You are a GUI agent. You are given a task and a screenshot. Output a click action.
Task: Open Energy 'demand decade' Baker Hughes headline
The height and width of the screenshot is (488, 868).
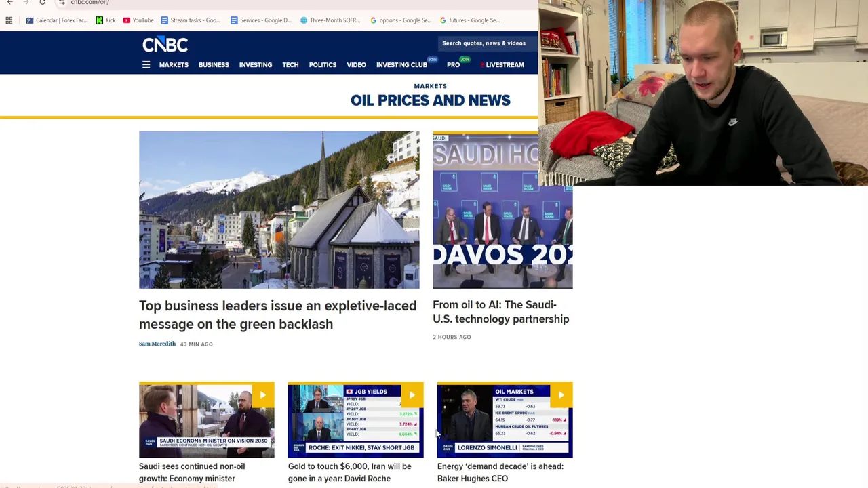(x=500, y=472)
